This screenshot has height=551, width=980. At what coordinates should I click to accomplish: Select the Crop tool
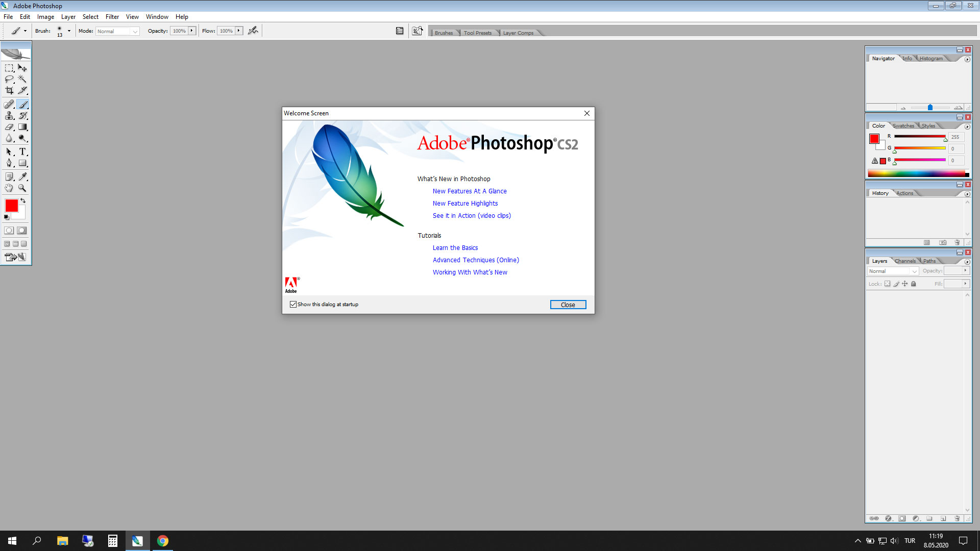click(x=9, y=90)
